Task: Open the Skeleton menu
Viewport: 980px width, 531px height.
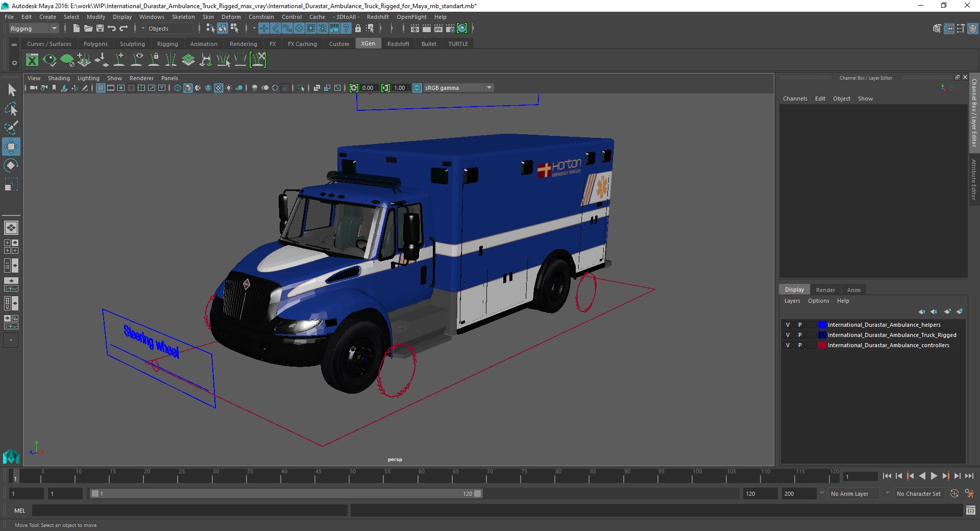Action: [x=183, y=17]
